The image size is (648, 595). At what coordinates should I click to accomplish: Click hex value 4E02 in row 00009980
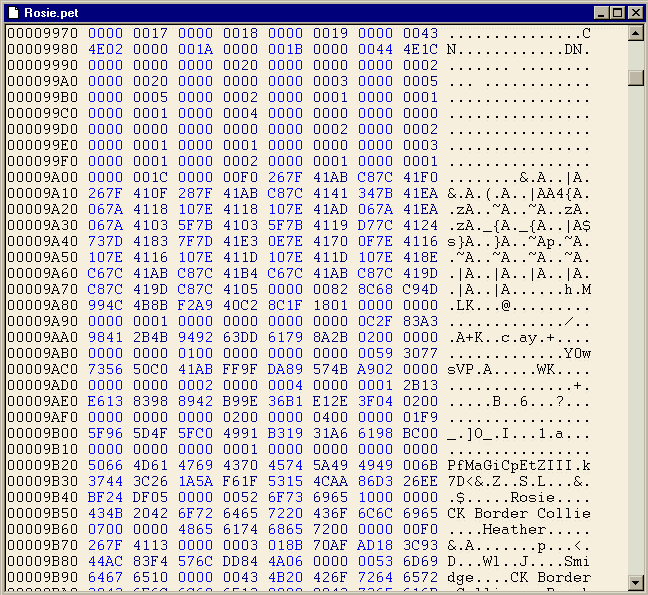point(105,50)
